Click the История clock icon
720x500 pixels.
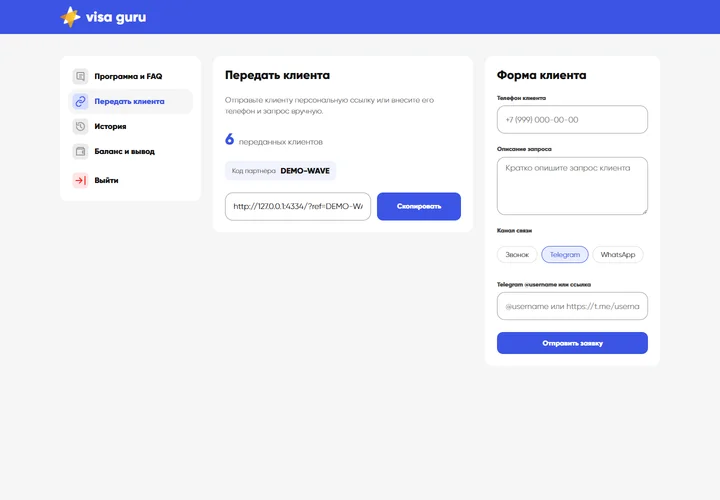pos(80,126)
